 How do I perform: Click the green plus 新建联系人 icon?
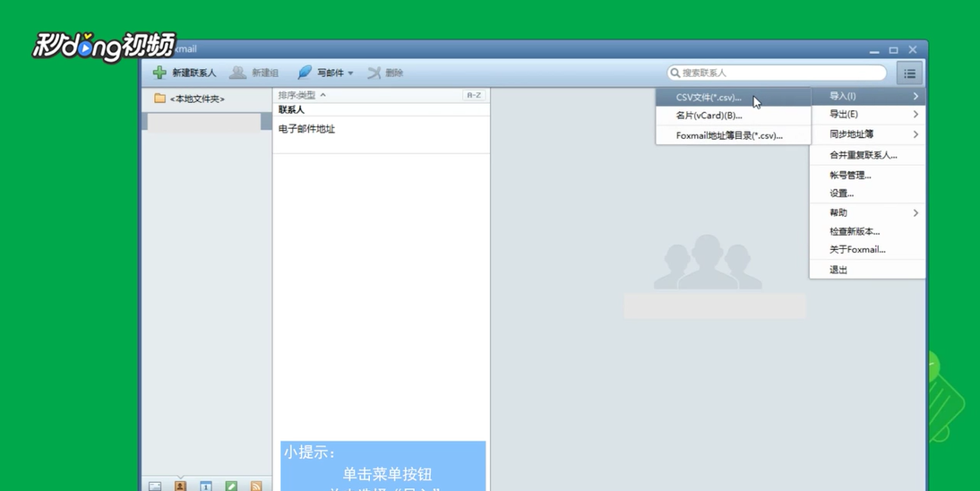click(x=160, y=73)
